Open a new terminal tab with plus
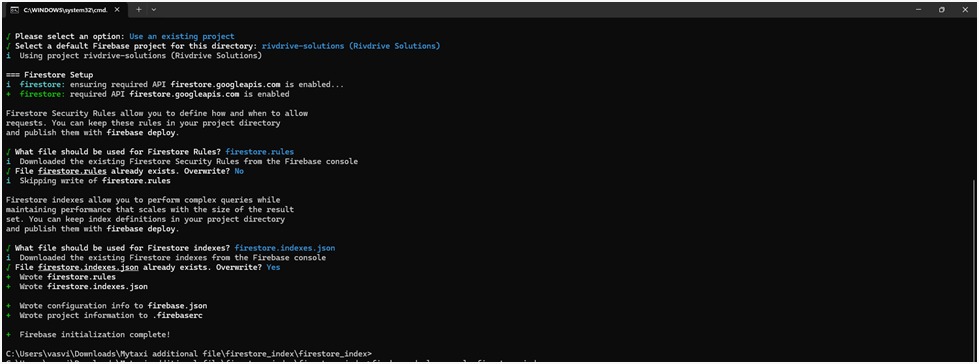Screen dimensions: 979x364 (x=139, y=10)
